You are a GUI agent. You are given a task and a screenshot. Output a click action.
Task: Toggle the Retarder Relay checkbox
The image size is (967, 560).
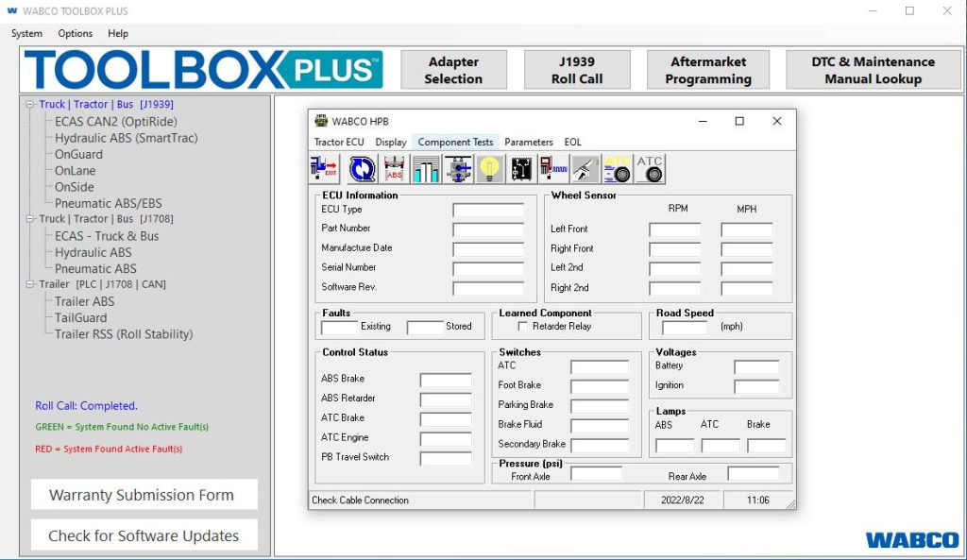pyautogui.click(x=523, y=327)
